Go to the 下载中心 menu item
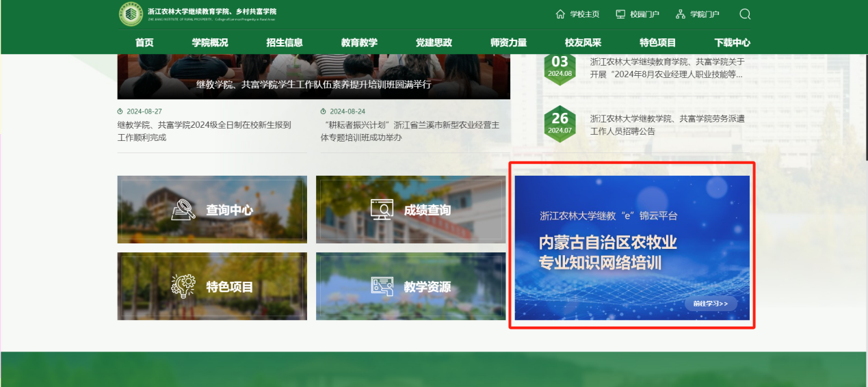 click(x=732, y=42)
